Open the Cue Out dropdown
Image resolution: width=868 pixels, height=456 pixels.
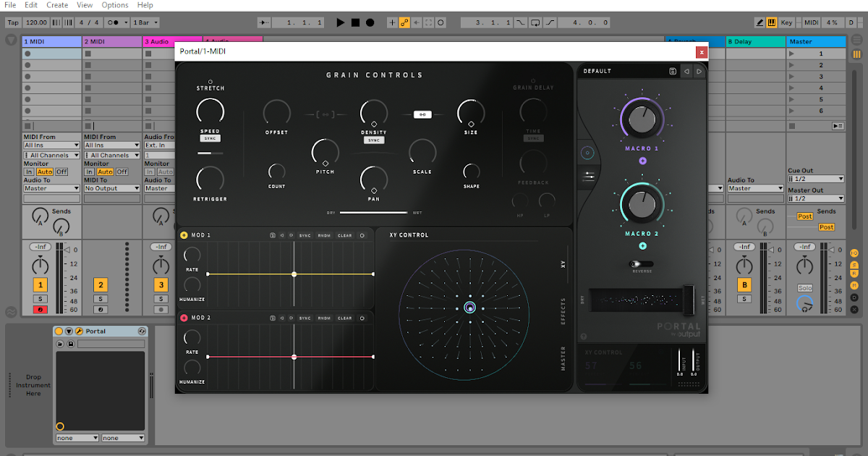(x=816, y=179)
